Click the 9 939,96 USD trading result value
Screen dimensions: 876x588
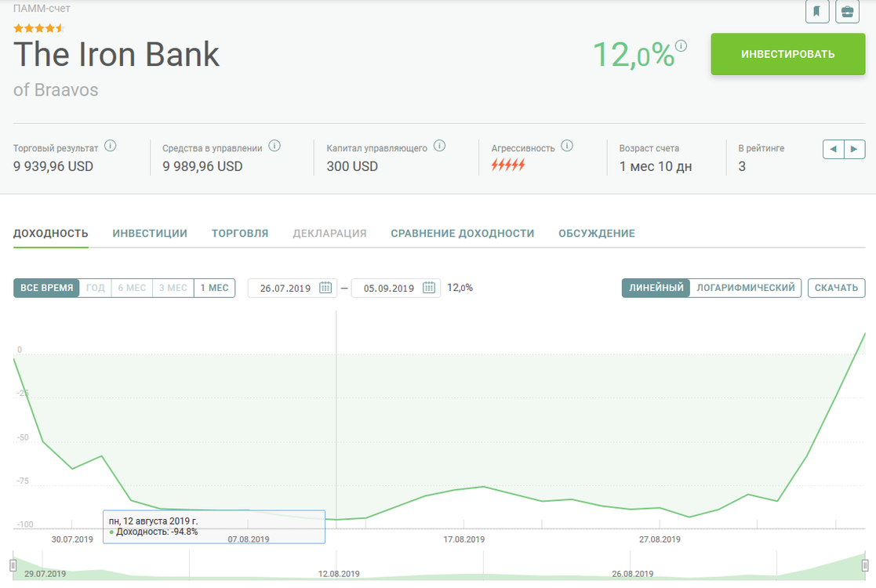(x=53, y=166)
